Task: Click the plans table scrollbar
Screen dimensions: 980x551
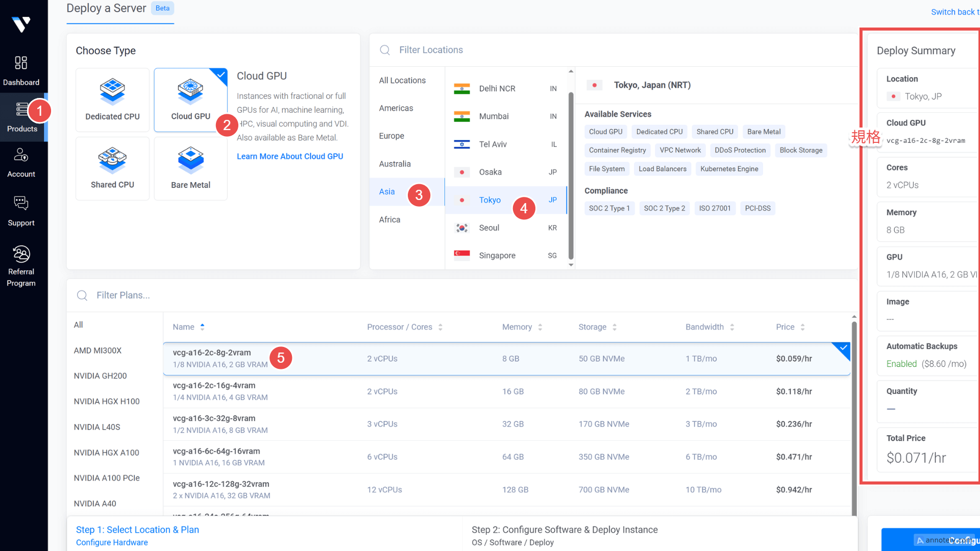Action: pos(854,418)
